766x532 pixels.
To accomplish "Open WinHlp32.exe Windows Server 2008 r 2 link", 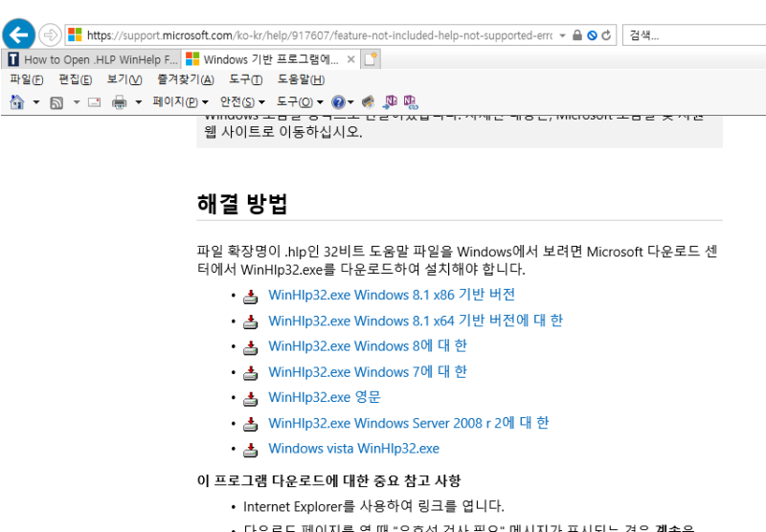I will [x=409, y=423].
